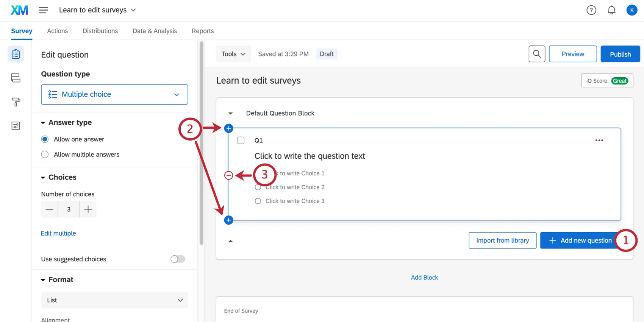The width and height of the screenshot is (644, 322).
Task: Open the List format dropdown
Action: (114, 300)
